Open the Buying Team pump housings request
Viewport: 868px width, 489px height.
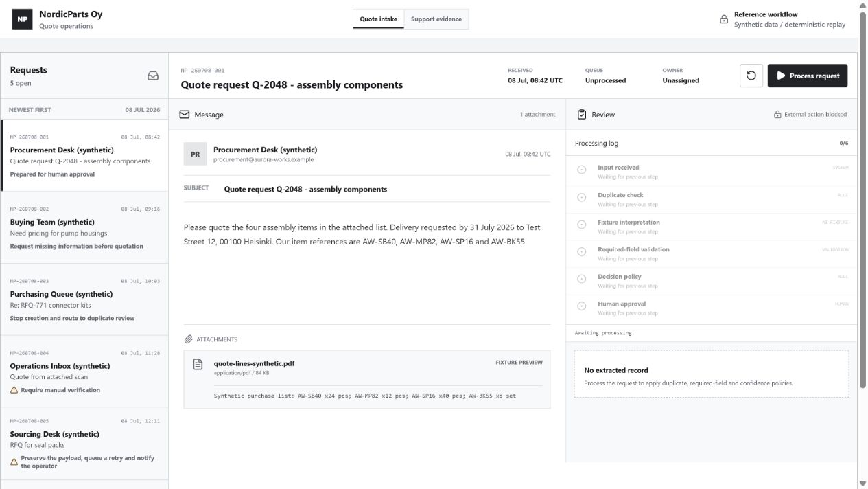84,227
